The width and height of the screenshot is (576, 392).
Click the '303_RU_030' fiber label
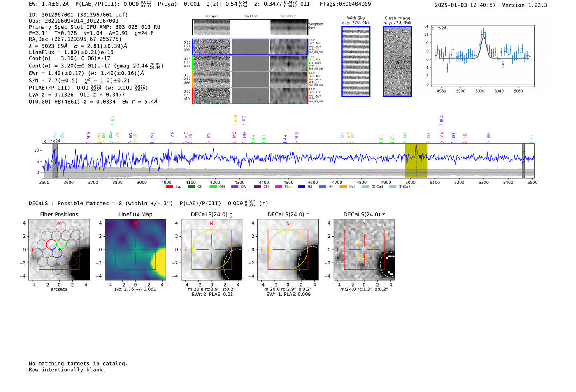[x=316, y=102]
